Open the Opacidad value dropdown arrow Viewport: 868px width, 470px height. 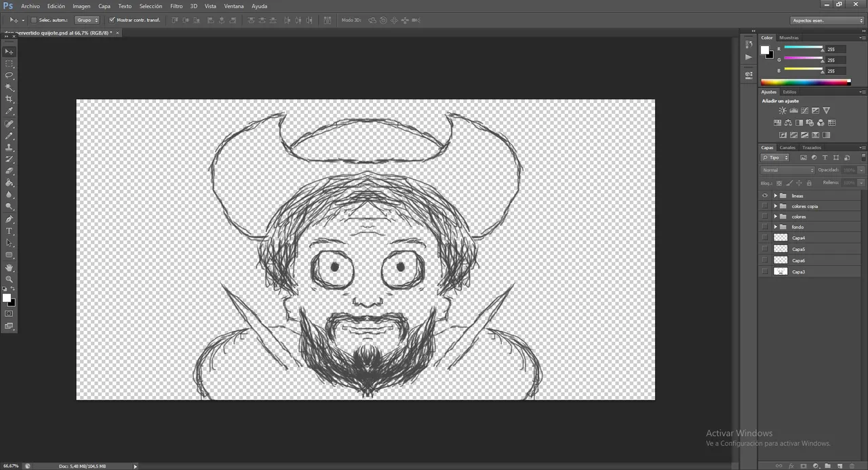coord(861,170)
